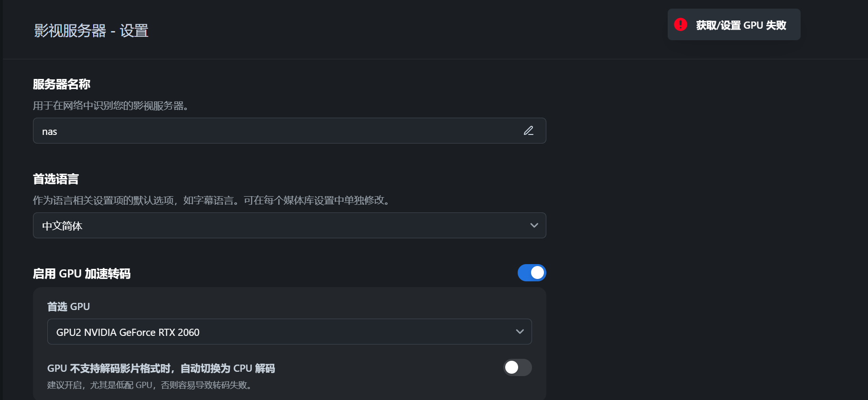Image resolution: width=868 pixels, height=400 pixels.
Task: Click the 服务器名称 section heading
Action: (x=62, y=84)
